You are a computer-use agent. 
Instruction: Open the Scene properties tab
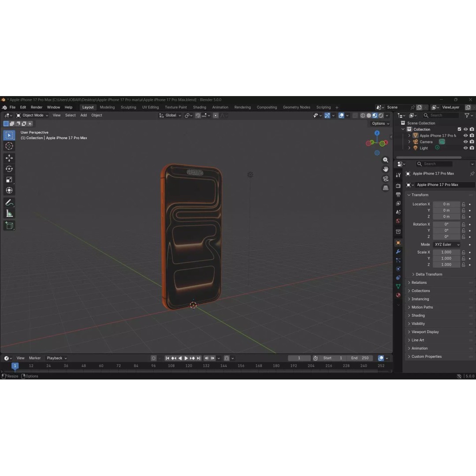coord(398,212)
